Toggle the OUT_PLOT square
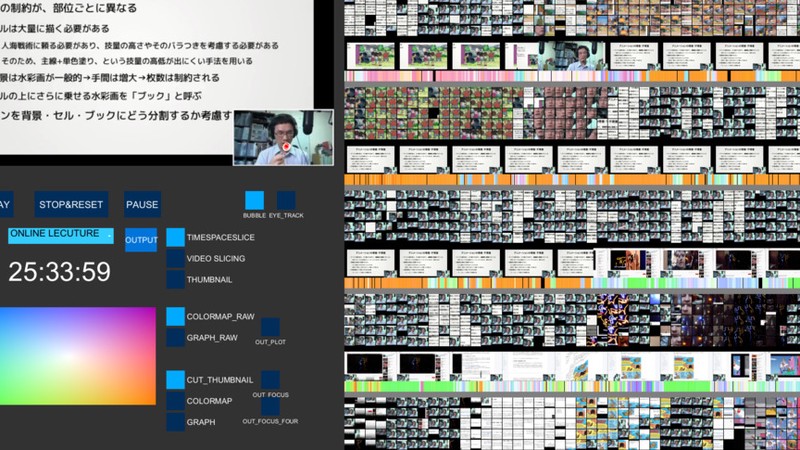Viewport: 800px width, 450px height. [x=270, y=326]
